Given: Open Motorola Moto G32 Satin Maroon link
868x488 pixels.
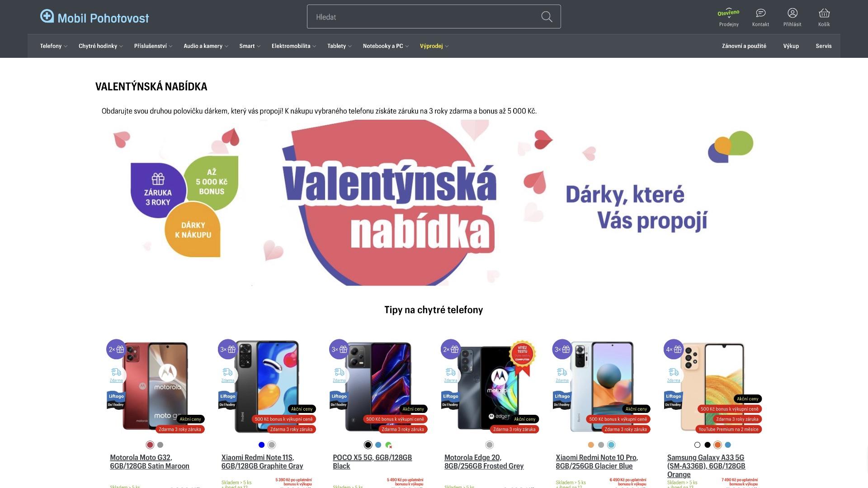Looking at the screenshot, I should [x=150, y=462].
